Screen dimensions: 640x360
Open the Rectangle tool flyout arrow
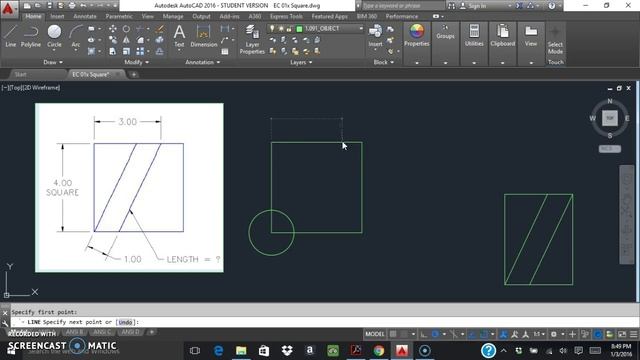pos(99,29)
